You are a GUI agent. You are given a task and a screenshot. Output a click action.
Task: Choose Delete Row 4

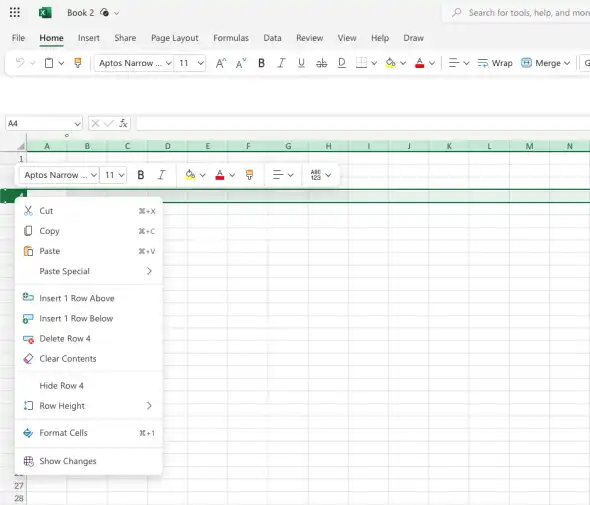click(89, 339)
